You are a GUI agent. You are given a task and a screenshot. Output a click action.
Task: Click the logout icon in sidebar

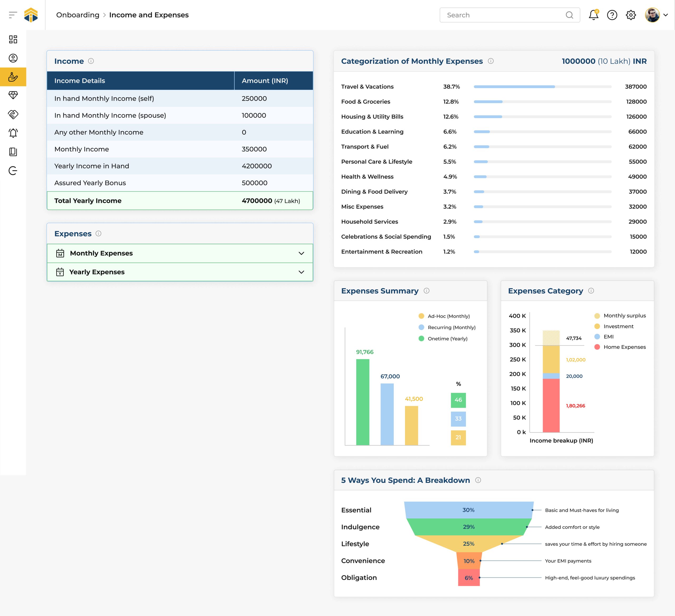click(13, 171)
